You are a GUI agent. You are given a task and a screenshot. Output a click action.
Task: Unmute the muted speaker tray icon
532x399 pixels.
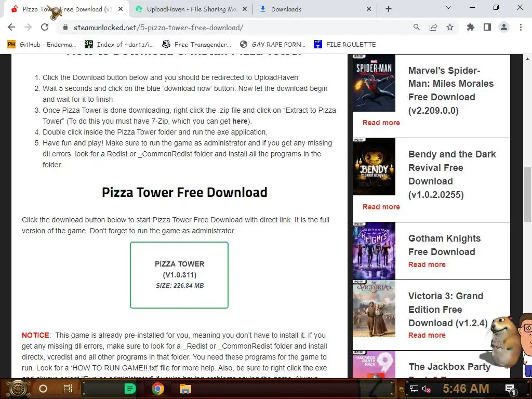pyautogui.click(x=426, y=389)
